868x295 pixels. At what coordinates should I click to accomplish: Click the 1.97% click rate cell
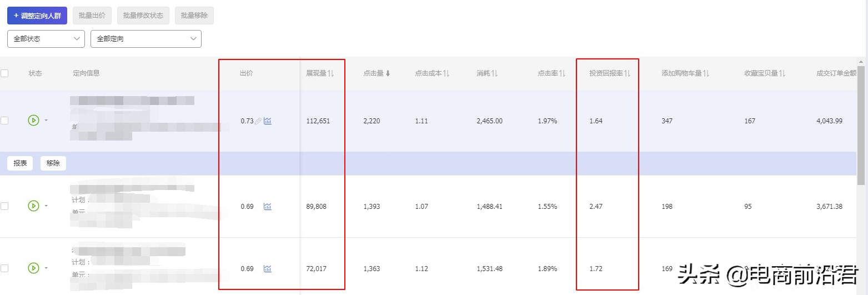click(x=548, y=121)
